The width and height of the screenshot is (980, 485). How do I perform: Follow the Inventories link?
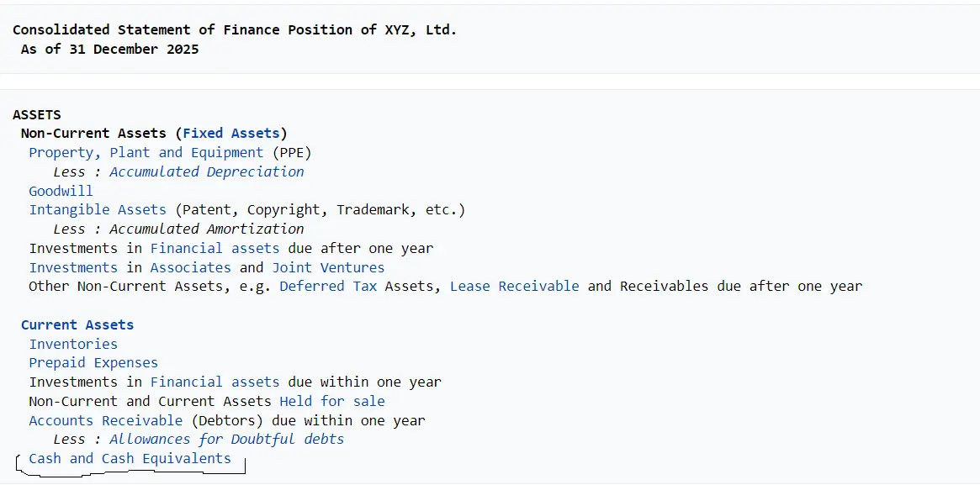(x=73, y=344)
